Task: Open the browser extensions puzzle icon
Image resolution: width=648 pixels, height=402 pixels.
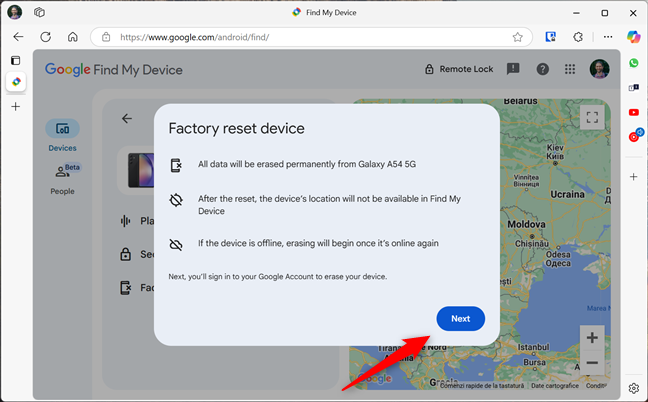Action: [x=578, y=37]
